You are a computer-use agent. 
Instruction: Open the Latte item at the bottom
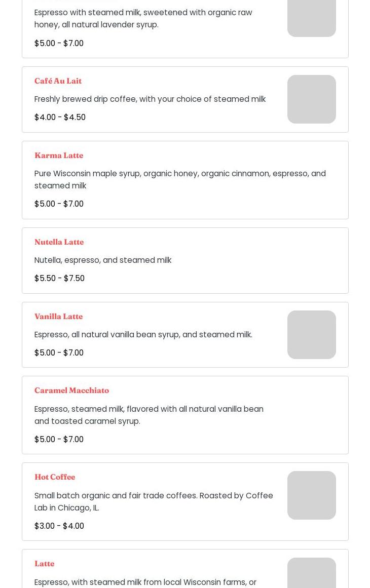(x=45, y=564)
